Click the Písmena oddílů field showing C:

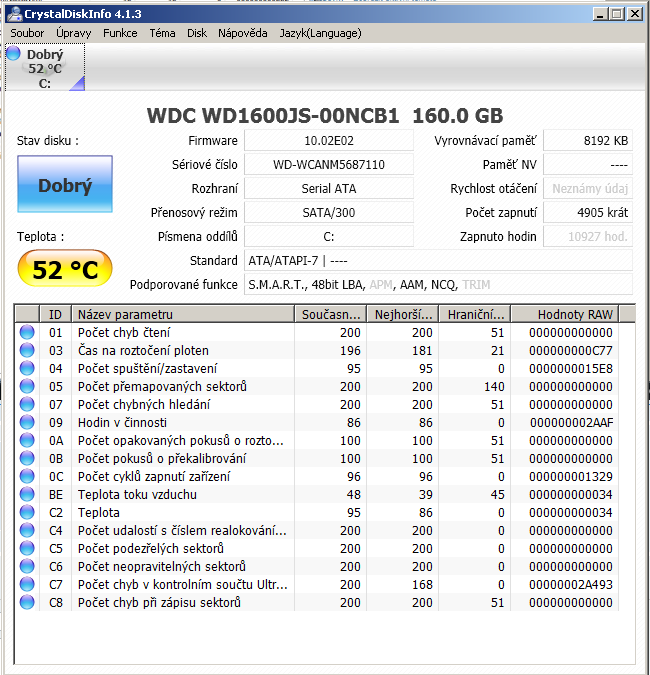pos(329,237)
